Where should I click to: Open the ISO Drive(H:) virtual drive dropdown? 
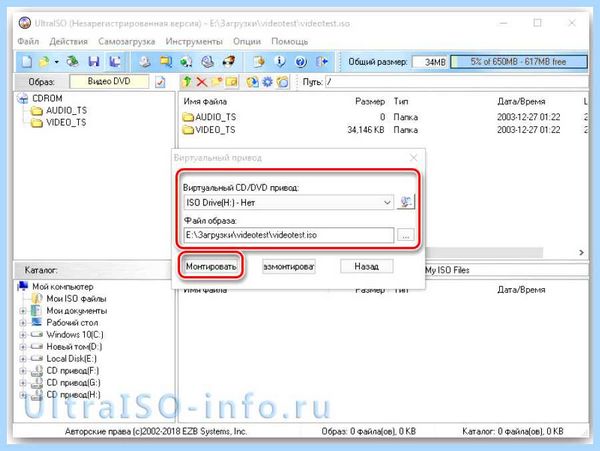click(387, 202)
